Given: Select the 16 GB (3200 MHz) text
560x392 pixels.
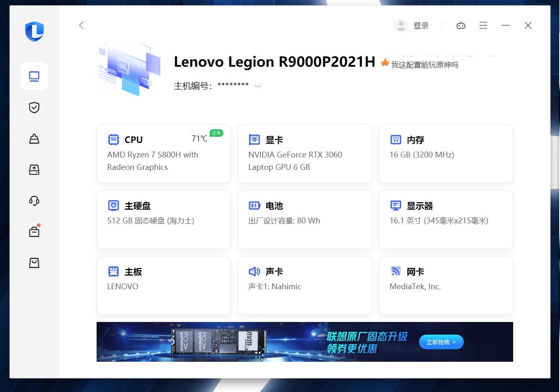Looking at the screenshot, I should click(x=422, y=155).
